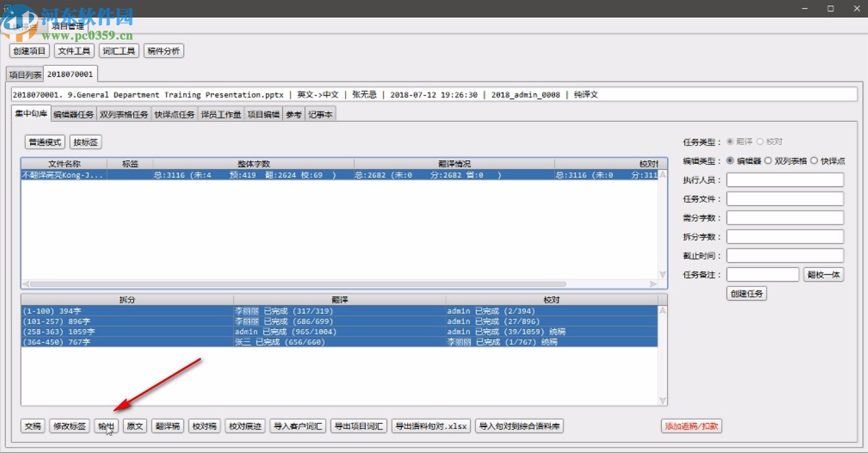868x453 pixels.
Task: Click the red 添加返稿/扣款 button
Action: (x=691, y=426)
